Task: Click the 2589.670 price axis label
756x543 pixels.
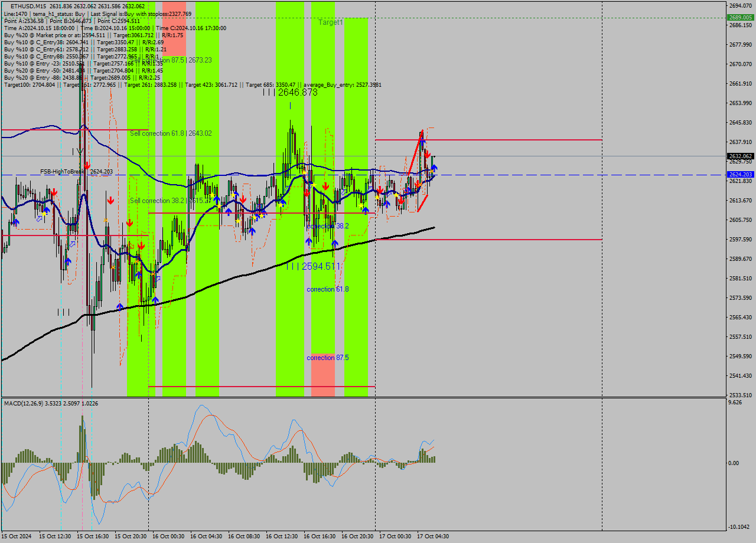Action: [740, 259]
